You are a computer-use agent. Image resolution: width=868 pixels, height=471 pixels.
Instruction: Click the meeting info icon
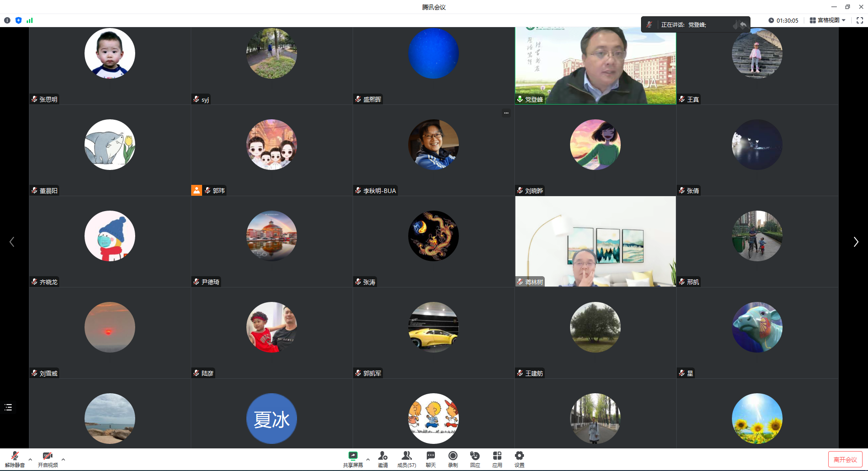click(x=7, y=20)
